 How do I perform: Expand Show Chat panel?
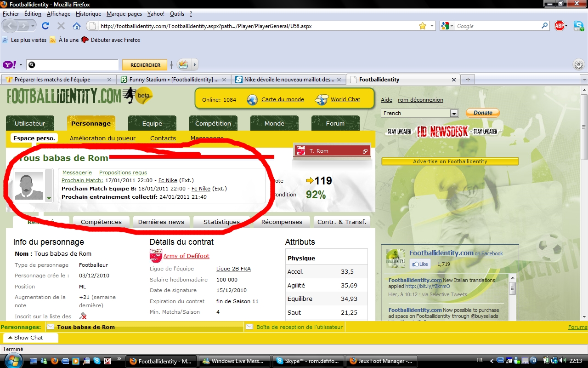click(30, 338)
